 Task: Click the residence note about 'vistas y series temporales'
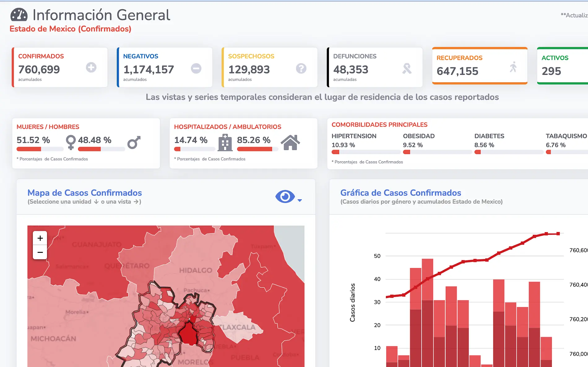pyautogui.click(x=322, y=97)
